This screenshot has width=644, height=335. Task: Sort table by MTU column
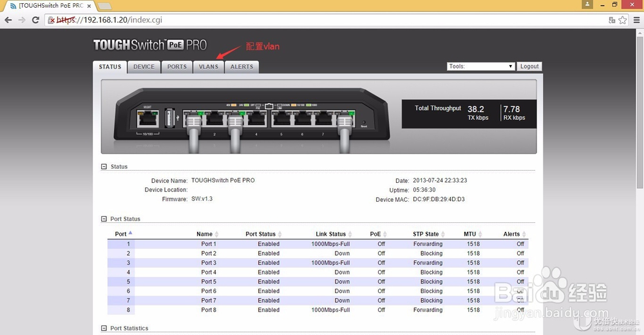tap(473, 234)
